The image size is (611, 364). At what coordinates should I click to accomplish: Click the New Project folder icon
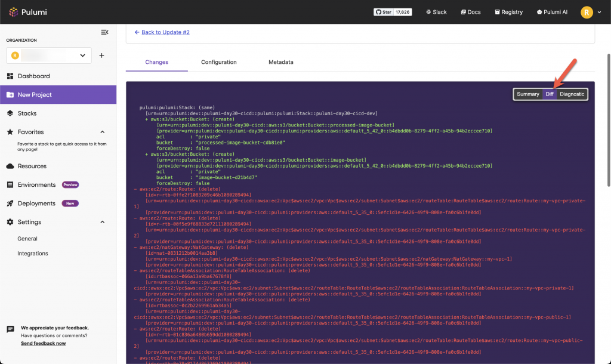(10, 95)
